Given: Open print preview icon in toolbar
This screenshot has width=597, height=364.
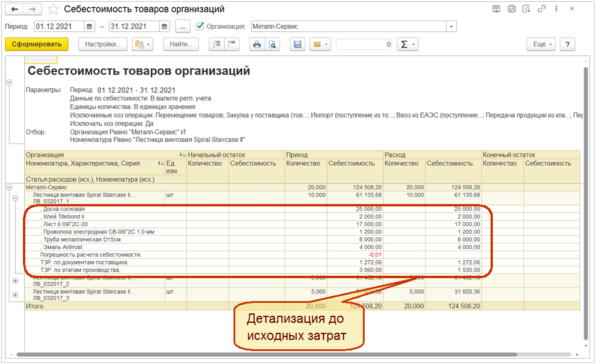Looking at the screenshot, I should [x=272, y=45].
